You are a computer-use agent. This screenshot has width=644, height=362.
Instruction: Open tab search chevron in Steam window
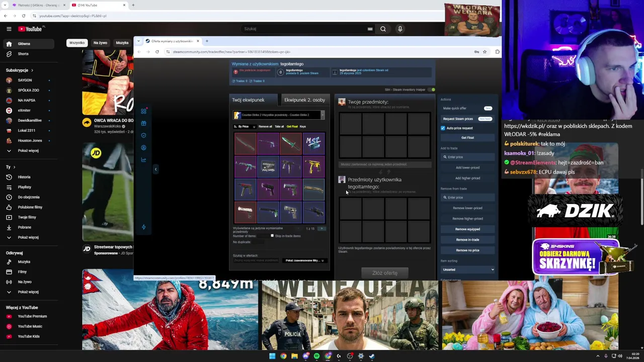(x=138, y=41)
